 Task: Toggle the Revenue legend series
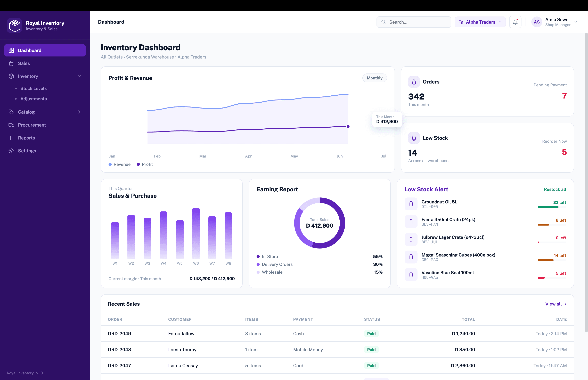coord(120,164)
